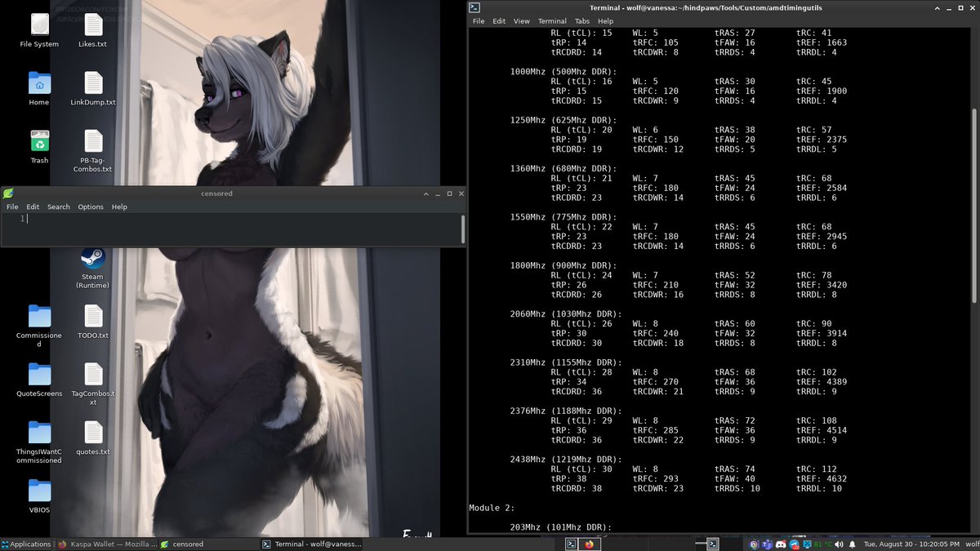Click the wolf user name in the panel
The height and width of the screenshot is (551, 980).
click(972, 544)
